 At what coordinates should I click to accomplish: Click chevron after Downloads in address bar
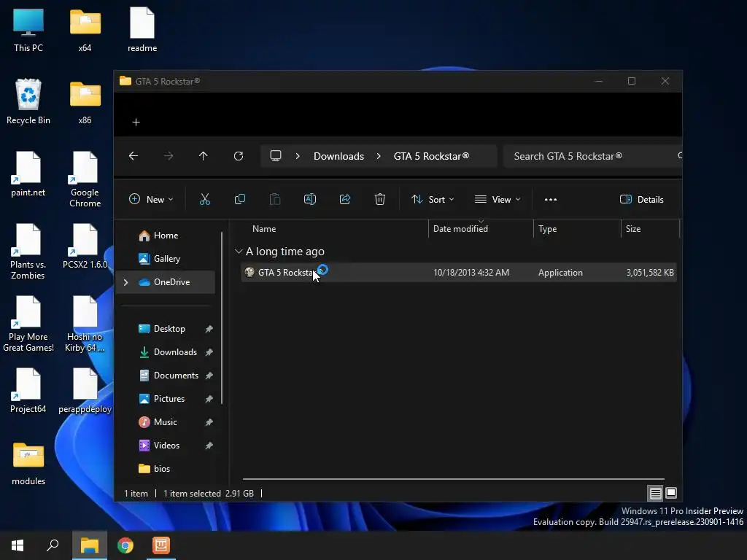tap(379, 156)
